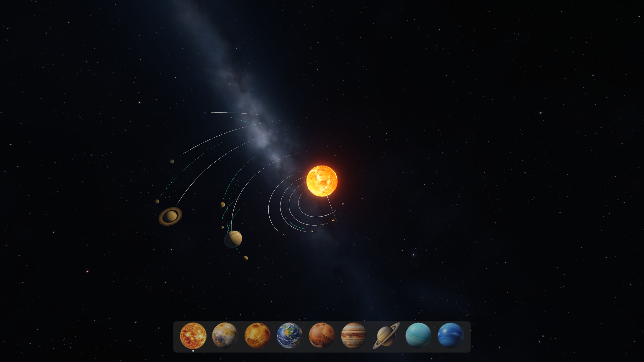
Task: Jump to Jupiter using the dock icon
Action: [x=354, y=336]
